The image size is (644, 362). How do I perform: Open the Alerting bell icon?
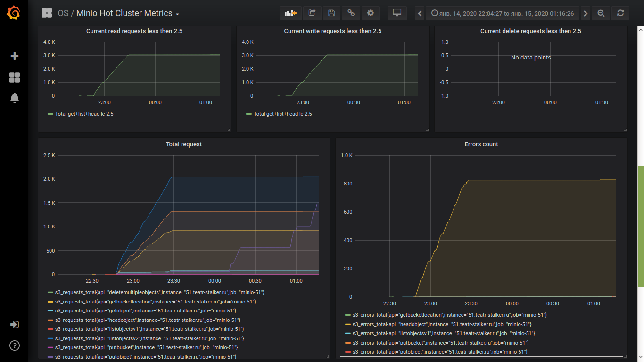pyautogui.click(x=14, y=98)
